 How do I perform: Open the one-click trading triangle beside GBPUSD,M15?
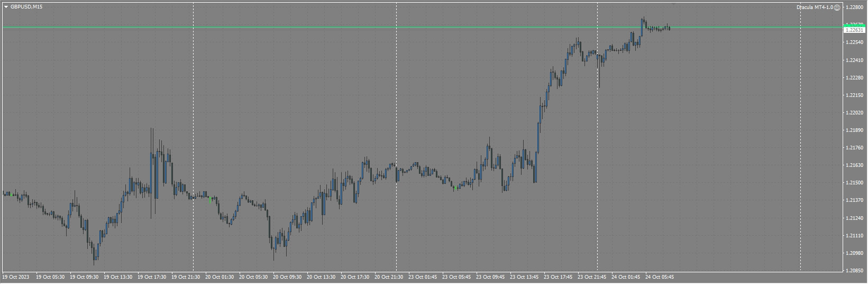6,7
